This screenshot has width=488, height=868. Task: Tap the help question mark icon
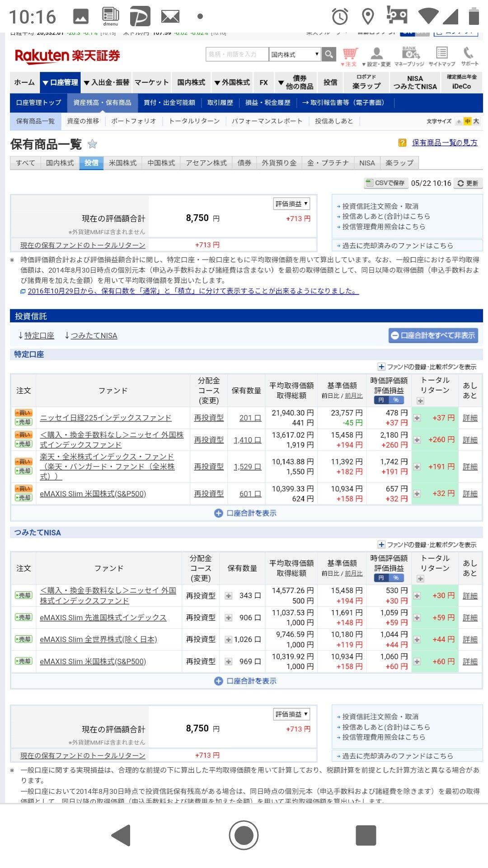(x=402, y=143)
